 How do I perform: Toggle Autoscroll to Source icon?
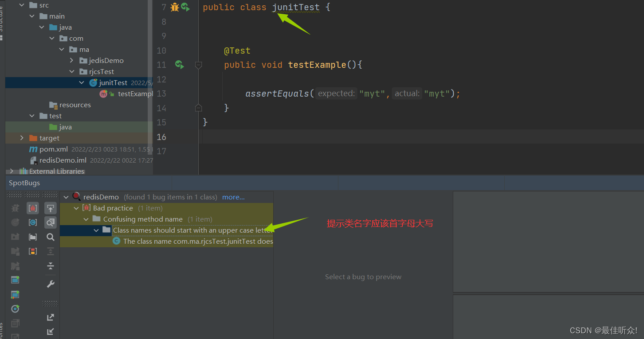51,208
